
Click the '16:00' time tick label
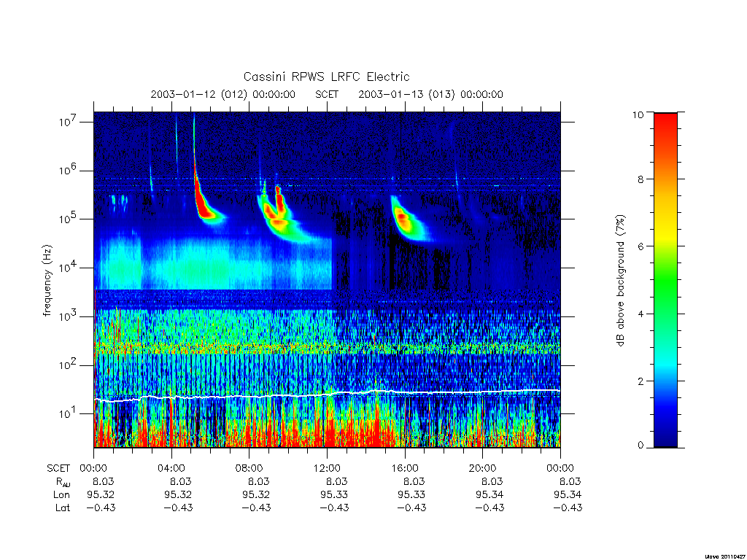(x=404, y=468)
